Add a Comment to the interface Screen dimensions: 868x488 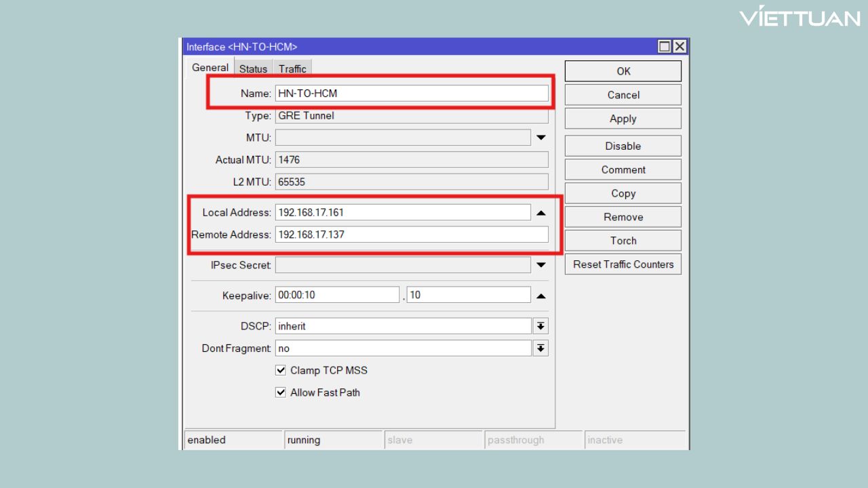pyautogui.click(x=622, y=169)
